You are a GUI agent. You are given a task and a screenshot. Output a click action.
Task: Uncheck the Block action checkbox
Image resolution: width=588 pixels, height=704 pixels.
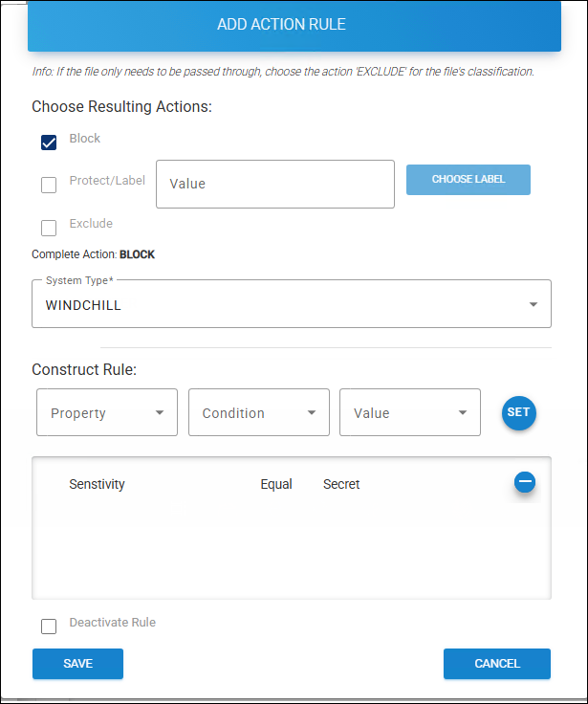49,143
